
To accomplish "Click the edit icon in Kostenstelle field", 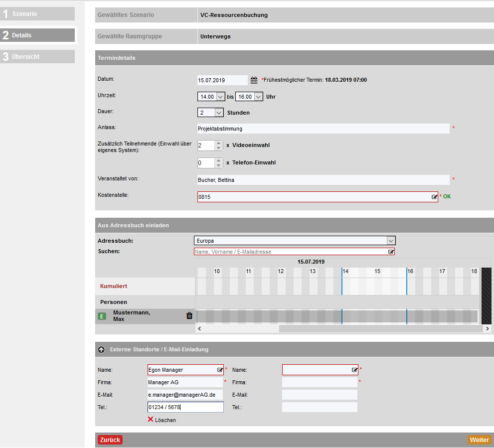I will click(x=434, y=197).
